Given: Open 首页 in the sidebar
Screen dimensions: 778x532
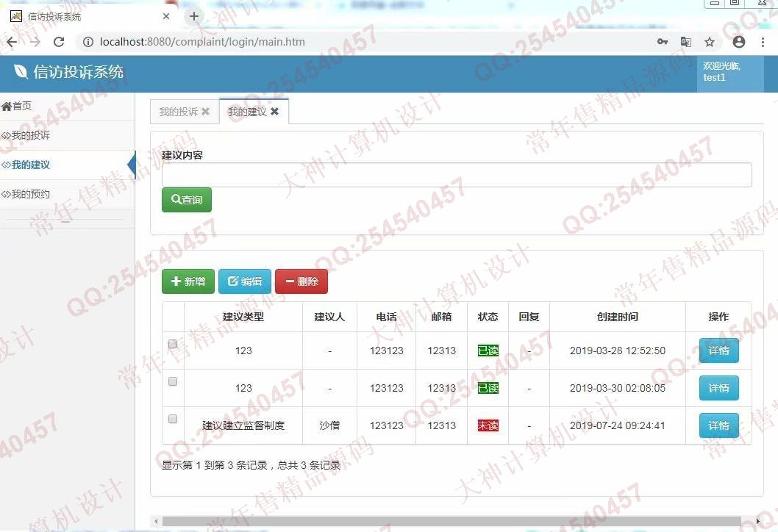Looking at the screenshot, I should (x=67, y=106).
